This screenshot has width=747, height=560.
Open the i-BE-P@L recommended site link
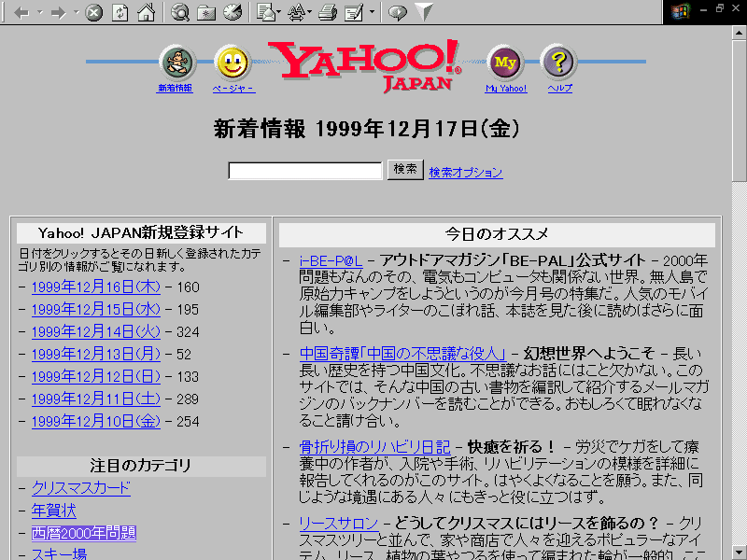point(331,260)
